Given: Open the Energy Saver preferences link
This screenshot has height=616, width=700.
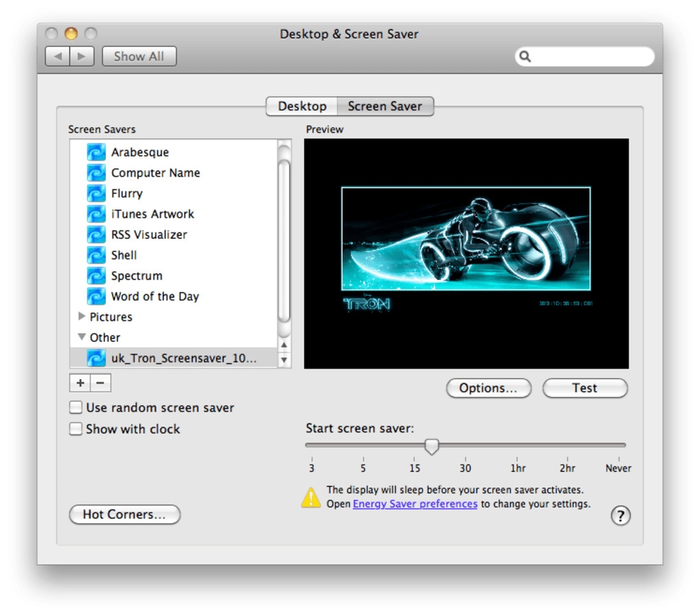Looking at the screenshot, I should (x=415, y=504).
